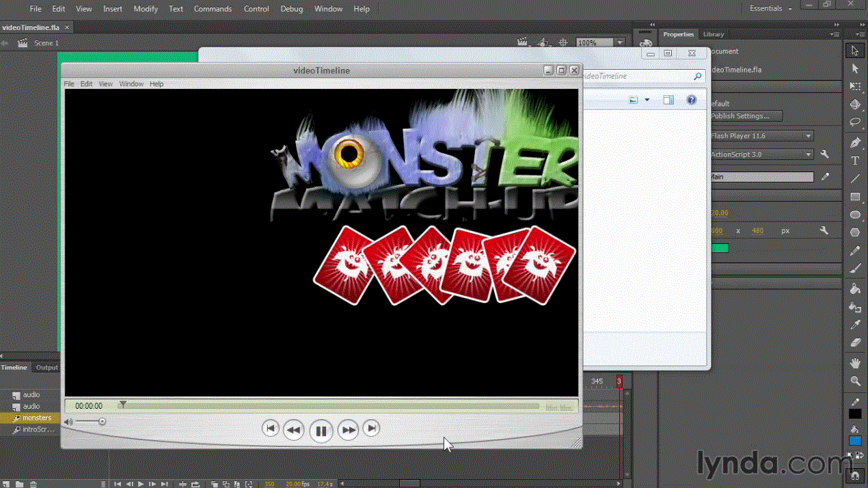Mute the video player speaker icon

68,422
